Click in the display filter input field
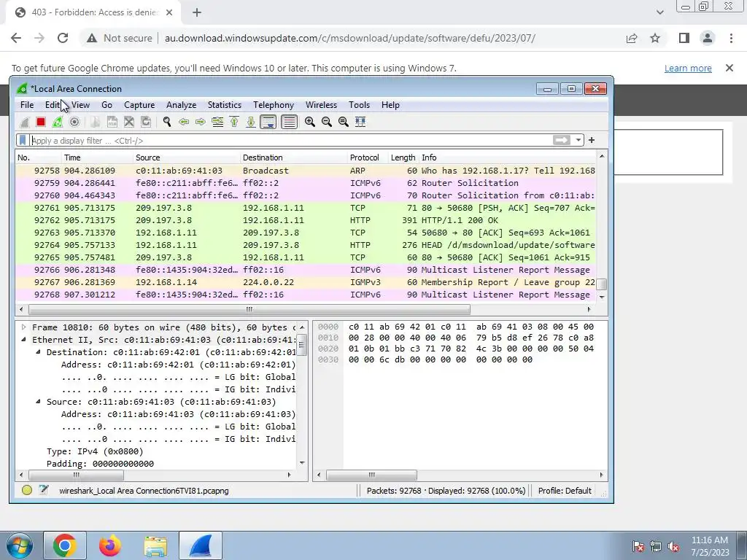747x560 pixels. coord(290,141)
